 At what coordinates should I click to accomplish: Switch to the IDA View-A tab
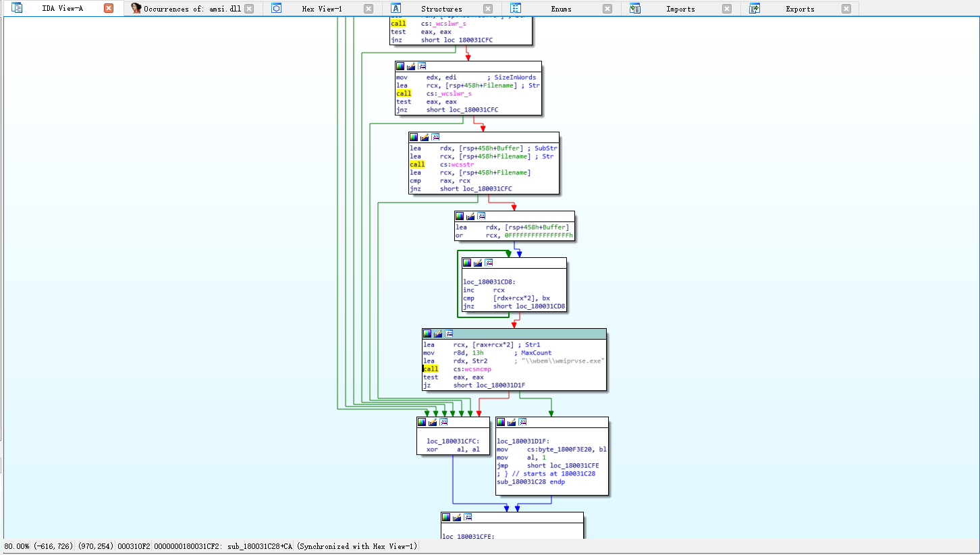coord(62,9)
